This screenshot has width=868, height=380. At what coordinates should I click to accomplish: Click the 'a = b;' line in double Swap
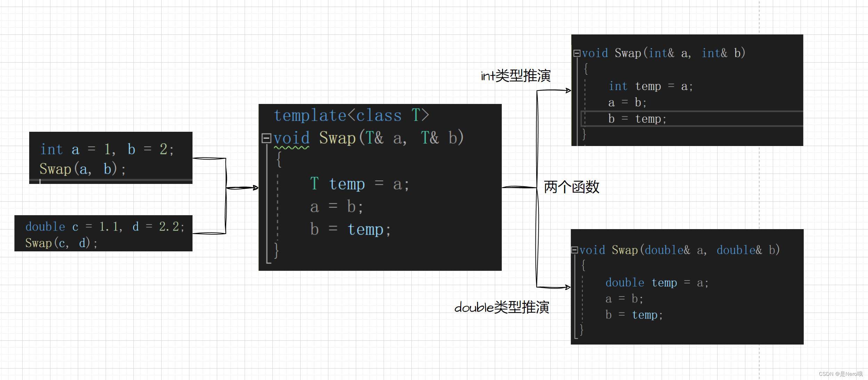click(x=624, y=299)
